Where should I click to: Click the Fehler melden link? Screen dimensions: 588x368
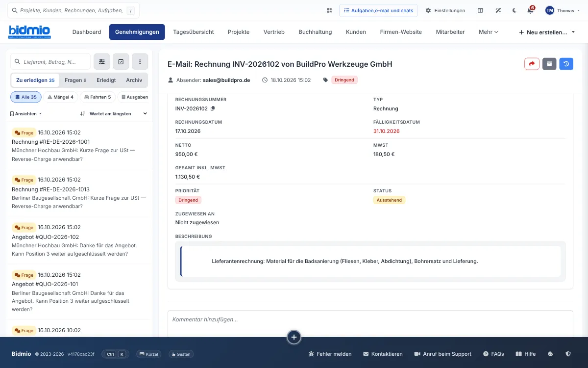(x=330, y=354)
